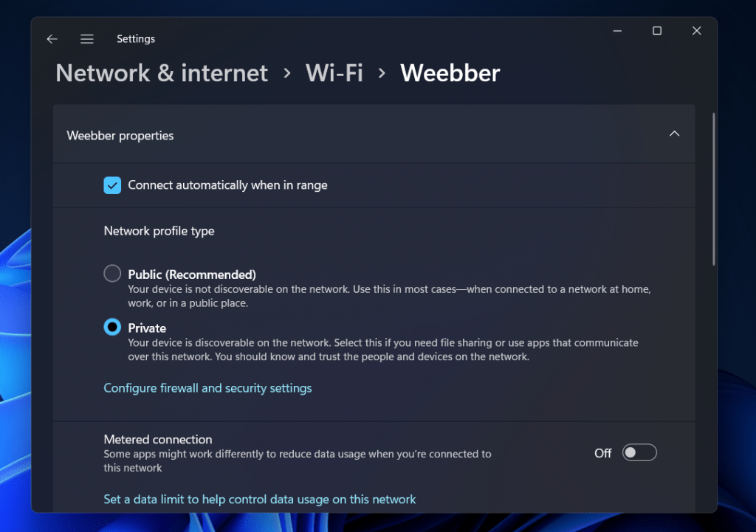The image size is (756, 532).
Task: Open the Wi-Fi breadcrumb page
Action: pos(334,73)
